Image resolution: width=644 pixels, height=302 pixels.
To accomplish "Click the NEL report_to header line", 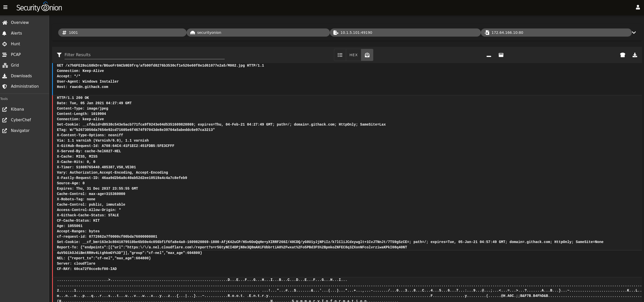I will tap(104, 258).
